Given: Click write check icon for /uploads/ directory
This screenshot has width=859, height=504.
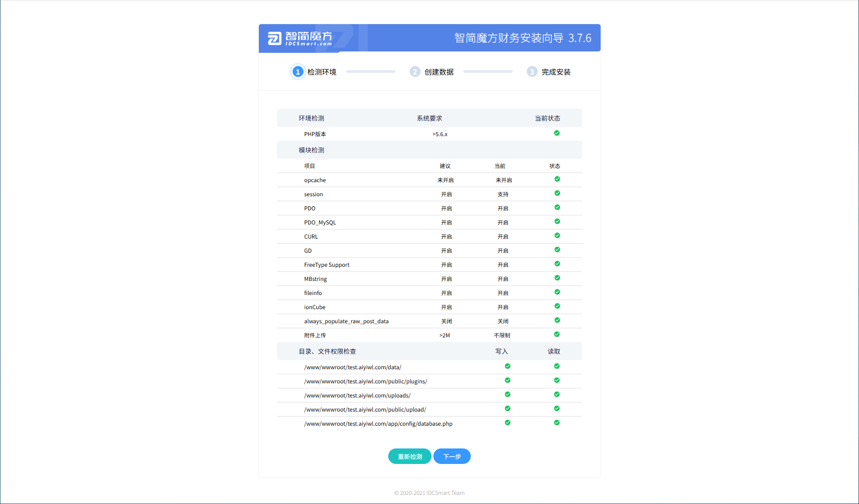Looking at the screenshot, I should (x=507, y=395).
